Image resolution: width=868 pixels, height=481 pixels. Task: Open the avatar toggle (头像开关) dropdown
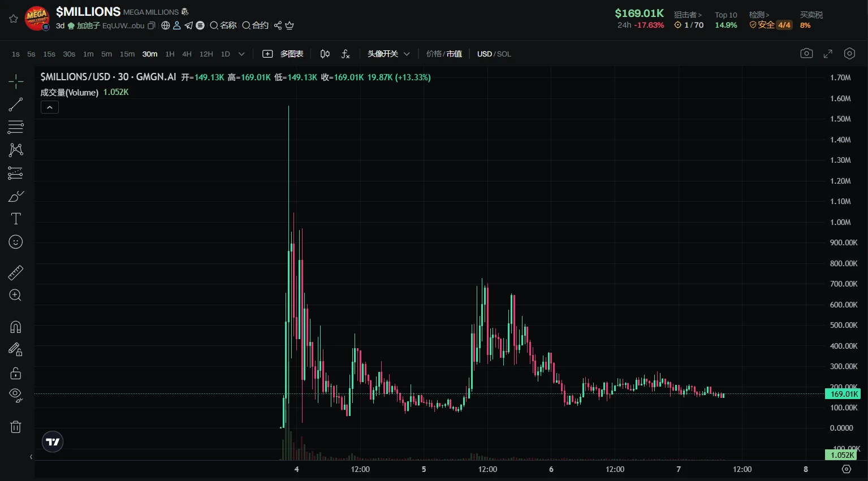coord(388,54)
